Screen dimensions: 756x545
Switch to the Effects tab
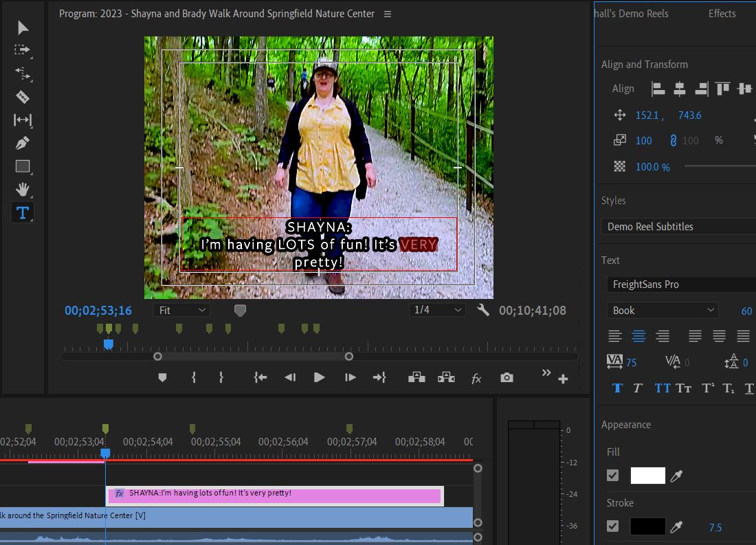click(x=722, y=14)
